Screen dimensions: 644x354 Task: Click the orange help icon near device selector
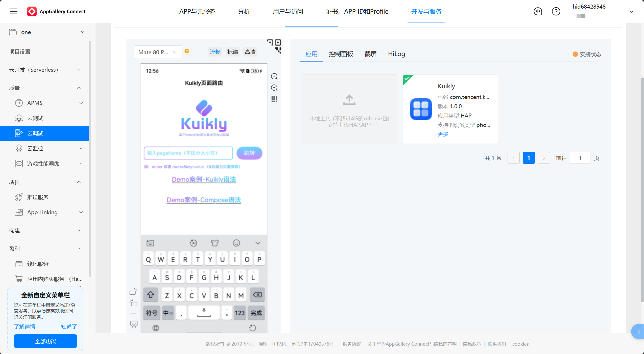tap(187, 51)
